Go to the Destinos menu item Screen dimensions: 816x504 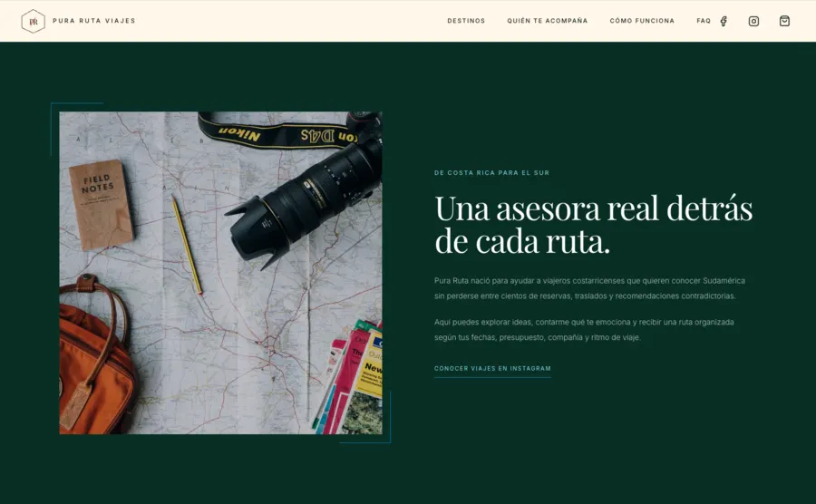tap(466, 21)
